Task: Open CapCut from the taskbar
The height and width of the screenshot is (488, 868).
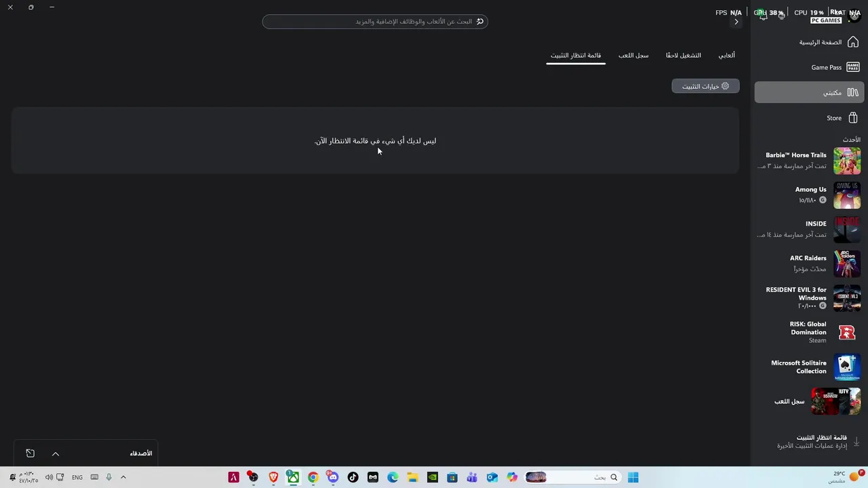Action: [373, 477]
